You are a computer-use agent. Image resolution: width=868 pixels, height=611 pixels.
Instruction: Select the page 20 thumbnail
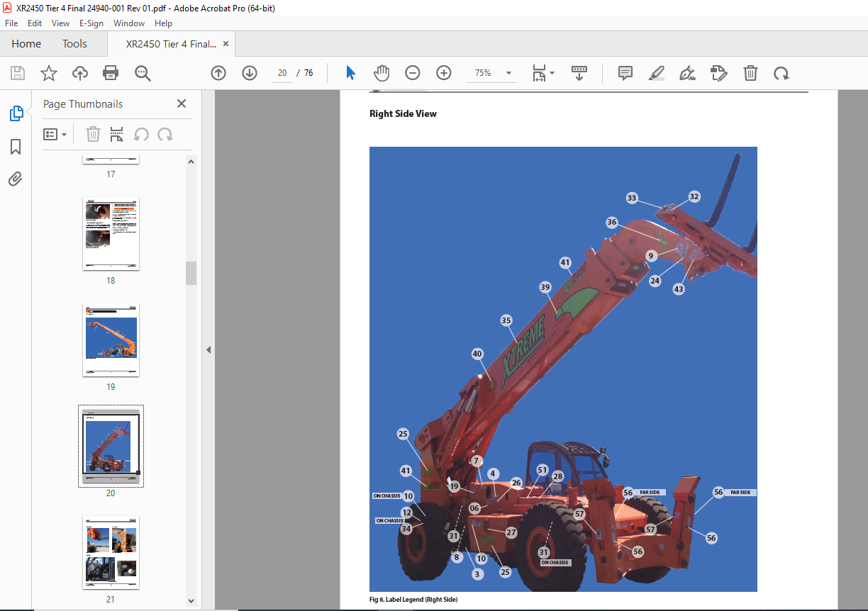(x=111, y=447)
